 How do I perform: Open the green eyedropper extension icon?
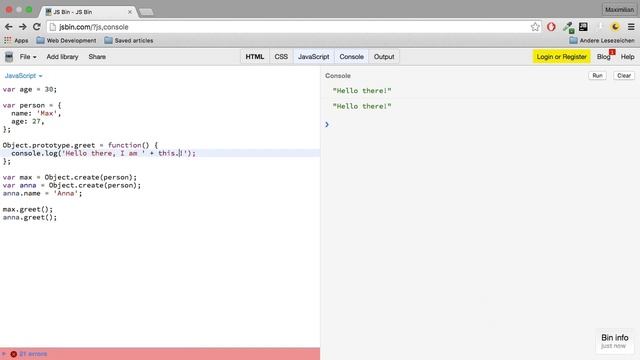point(568,27)
